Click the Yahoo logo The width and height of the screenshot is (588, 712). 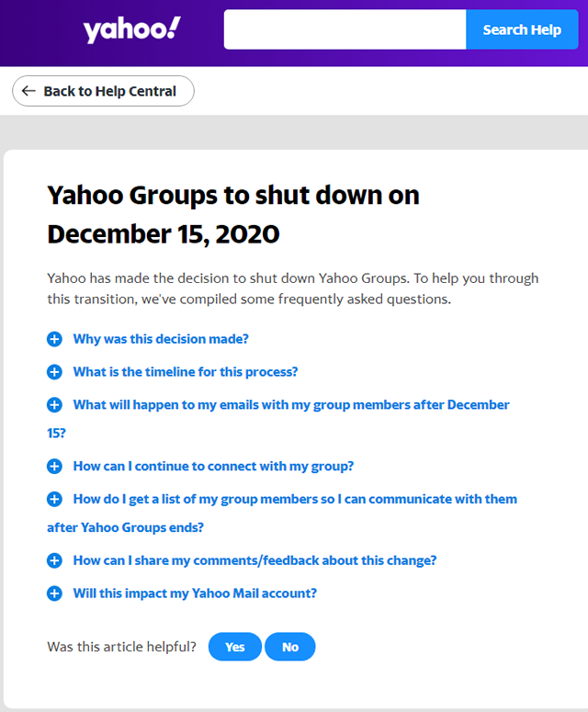click(132, 30)
